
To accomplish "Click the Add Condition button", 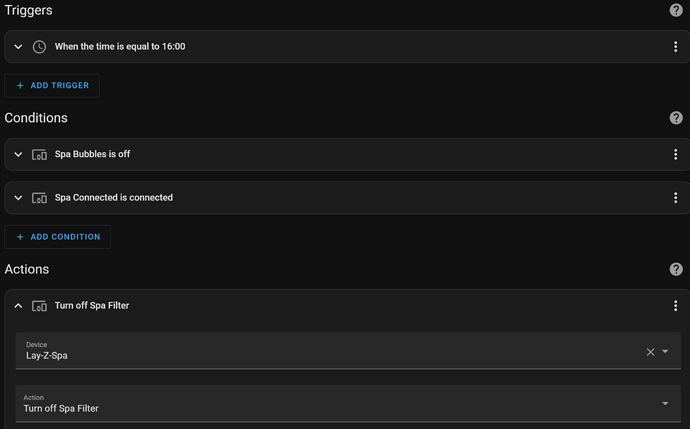I will (x=57, y=237).
